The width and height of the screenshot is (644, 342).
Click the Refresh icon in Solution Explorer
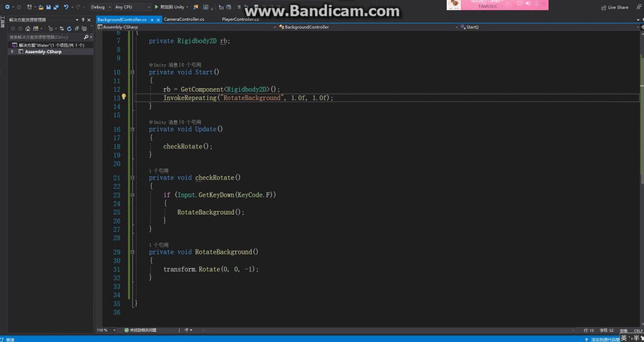pos(69,28)
